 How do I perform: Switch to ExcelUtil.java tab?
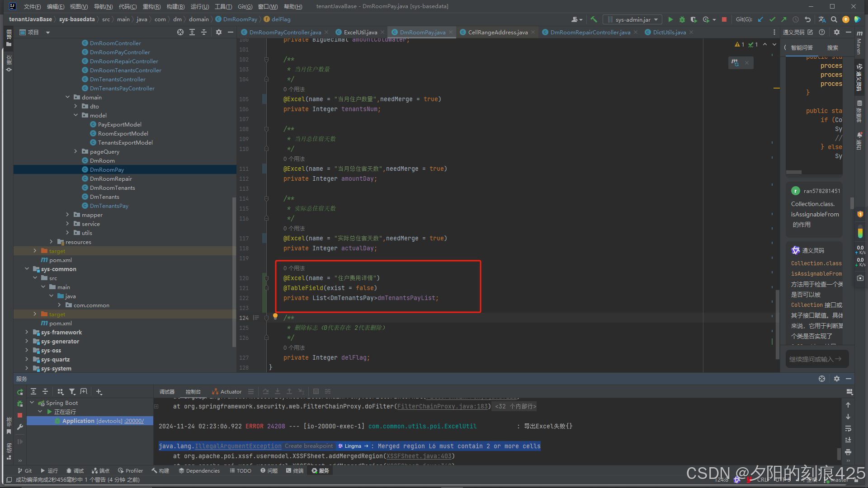coord(360,32)
